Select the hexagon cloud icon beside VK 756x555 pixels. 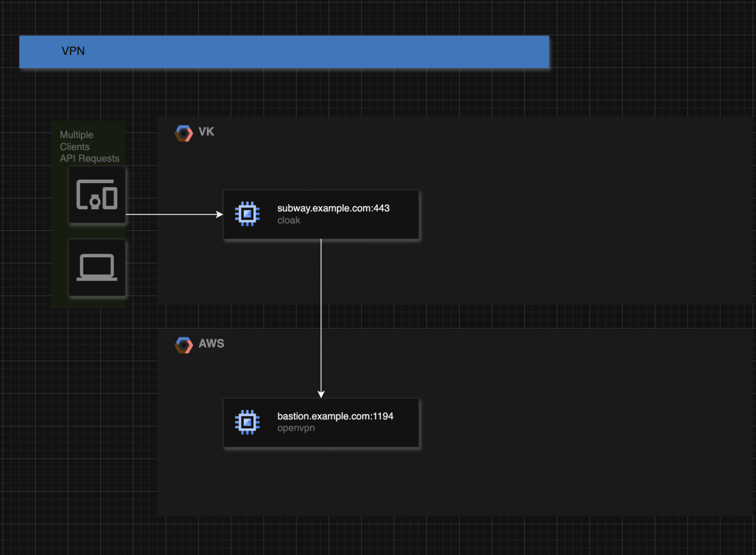pyautogui.click(x=183, y=132)
